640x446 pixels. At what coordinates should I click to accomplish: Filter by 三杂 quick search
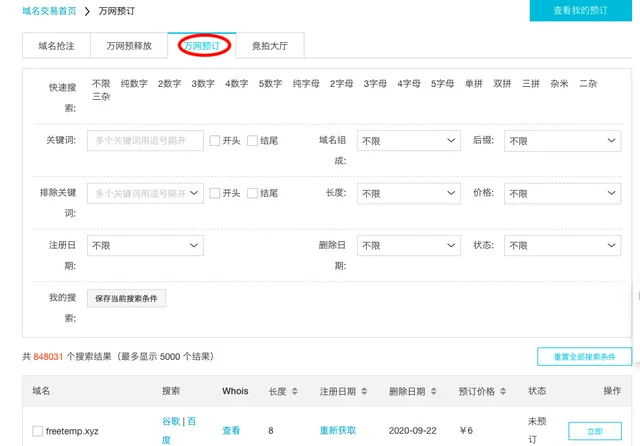click(x=101, y=97)
